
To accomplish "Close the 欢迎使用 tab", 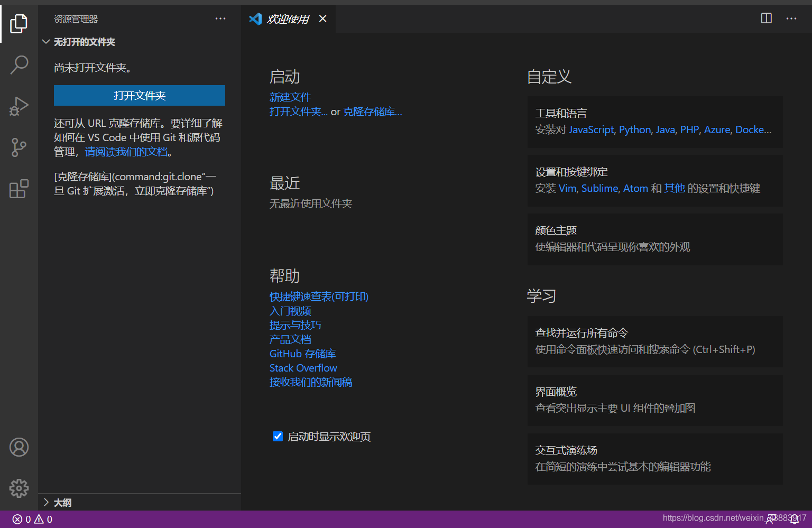I will click(322, 19).
